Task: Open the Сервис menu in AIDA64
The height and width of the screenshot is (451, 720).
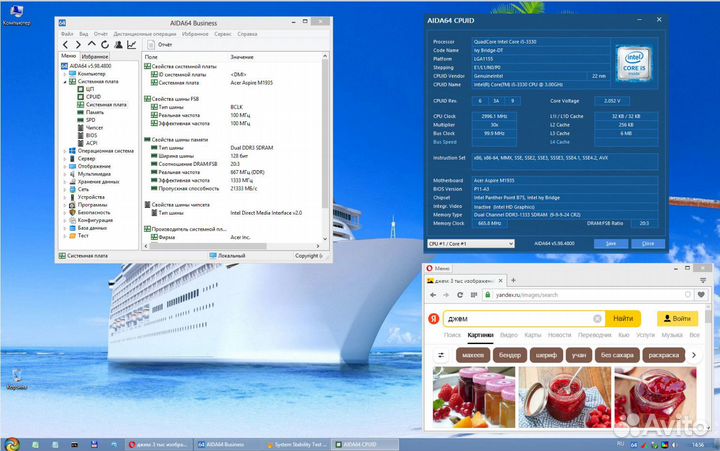Action: point(222,32)
